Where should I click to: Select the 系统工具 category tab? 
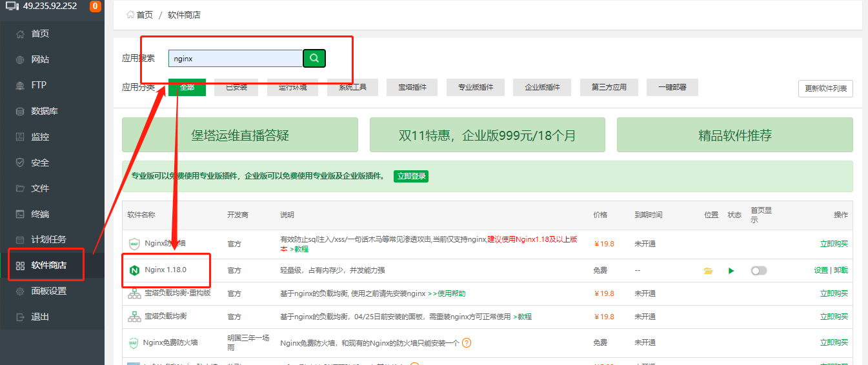coord(352,87)
